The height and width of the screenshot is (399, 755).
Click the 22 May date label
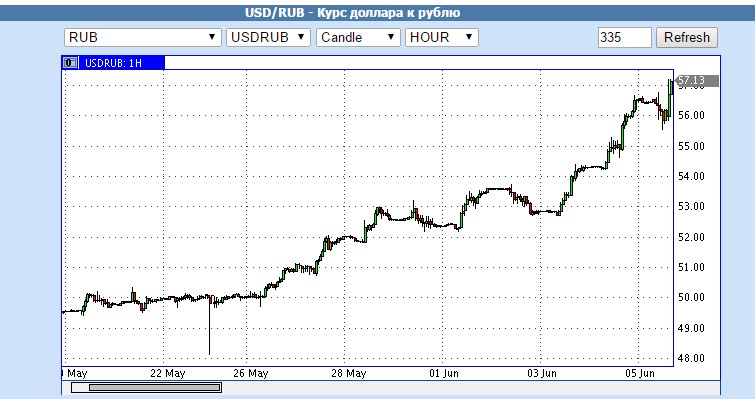[x=168, y=373]
